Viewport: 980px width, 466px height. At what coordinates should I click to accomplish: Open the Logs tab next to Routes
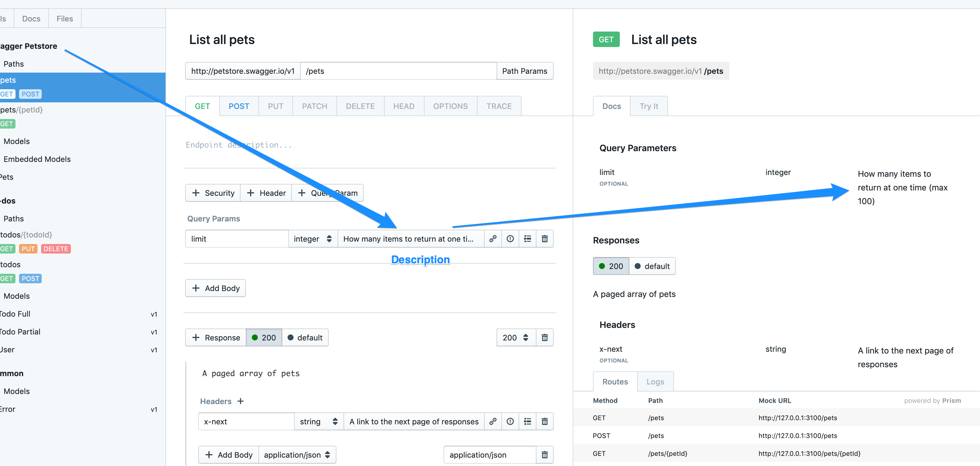[x=655, y=381]
